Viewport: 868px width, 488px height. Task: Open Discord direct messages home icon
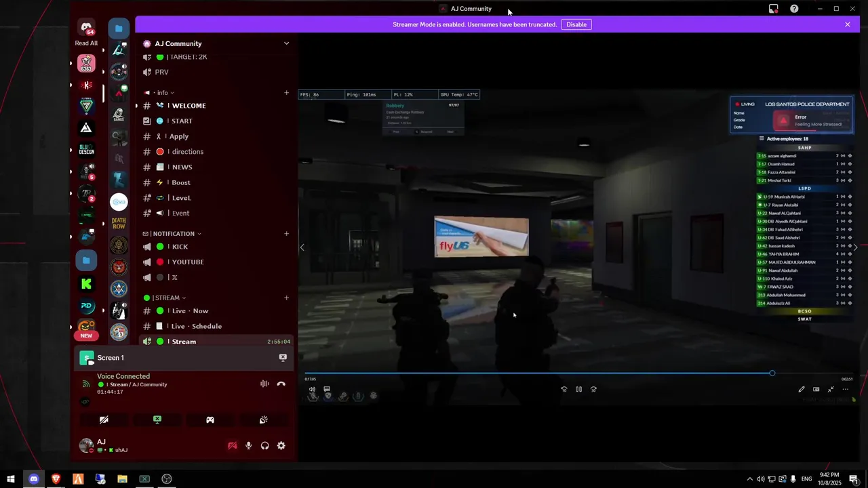tap(86, 28)
